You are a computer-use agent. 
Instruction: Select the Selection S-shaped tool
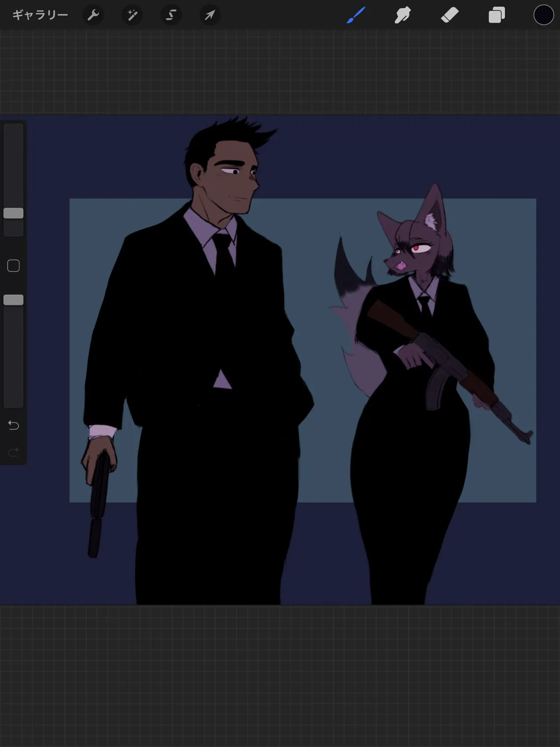[171, 15]
